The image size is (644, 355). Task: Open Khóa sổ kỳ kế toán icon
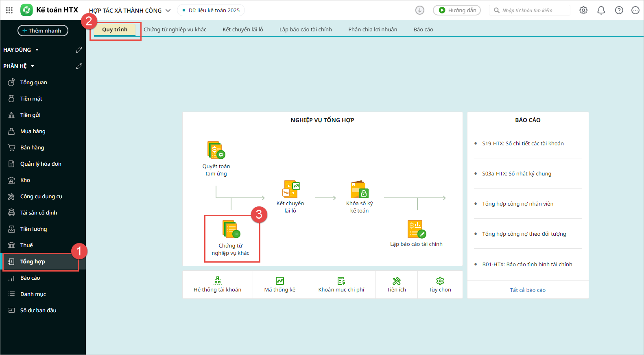click(359, 190)
